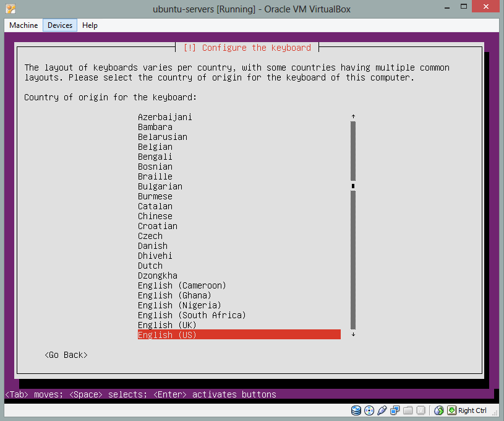Click the shared folders status icon
The image size is (504, 421).
408,410
